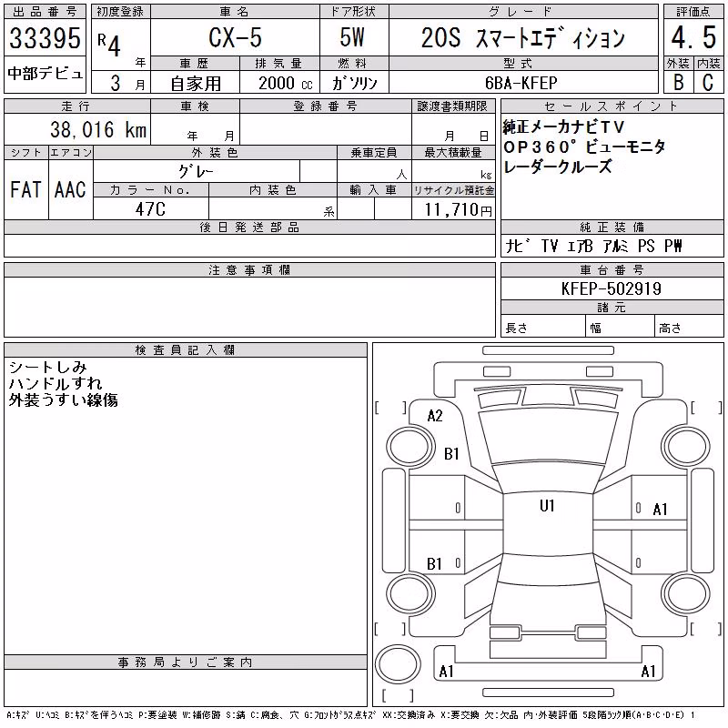Image resolution: width=728 pixels, height=728 pixels.
Task: Click the chassis number KFEP-502919
Action: [612, 288]
